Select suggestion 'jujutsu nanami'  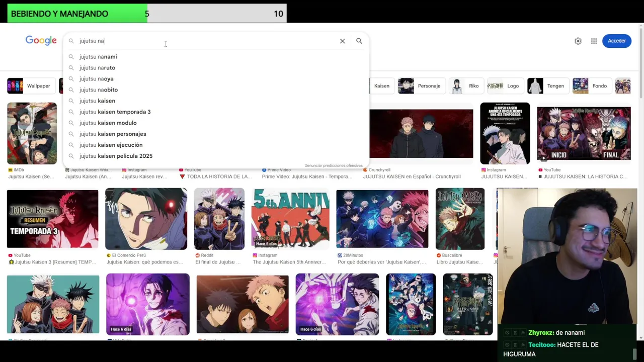tap(216, 57)
